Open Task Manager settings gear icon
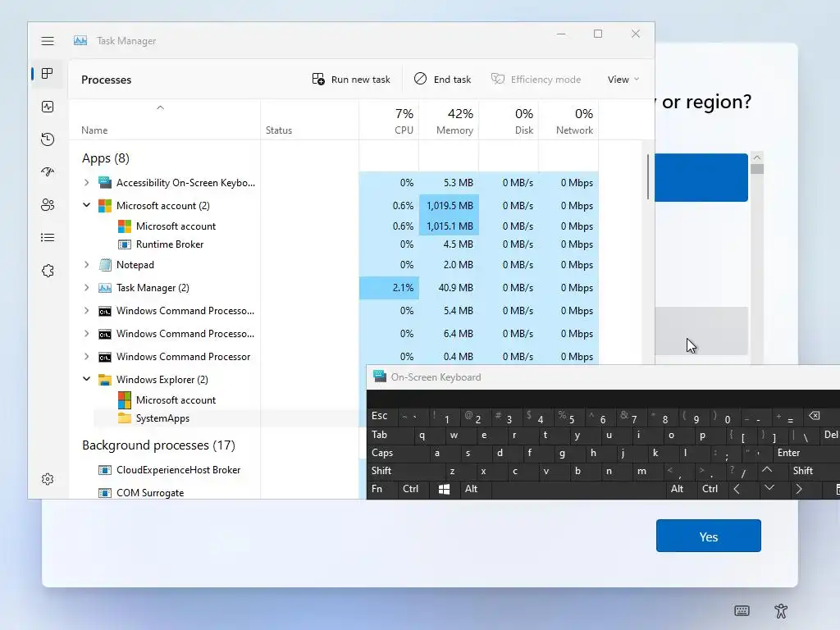 coord(48,479)
